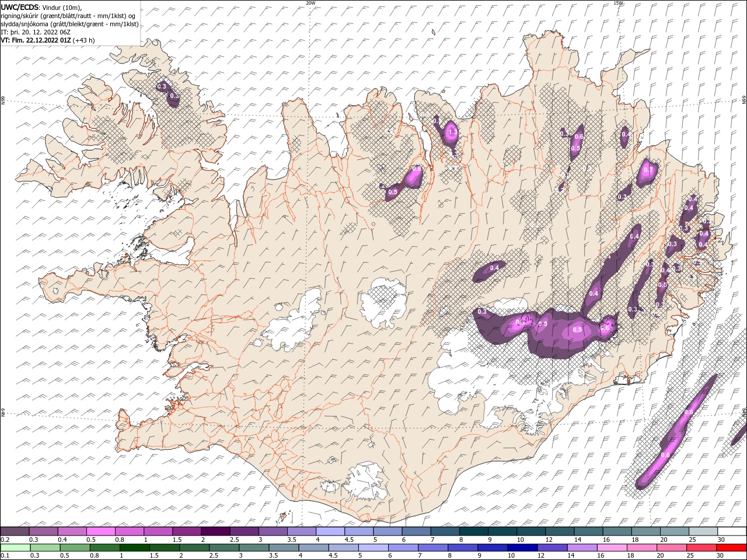Click the deep blue 10 swatch in lower legend
The image size is (747, 560).
point(522,548)
